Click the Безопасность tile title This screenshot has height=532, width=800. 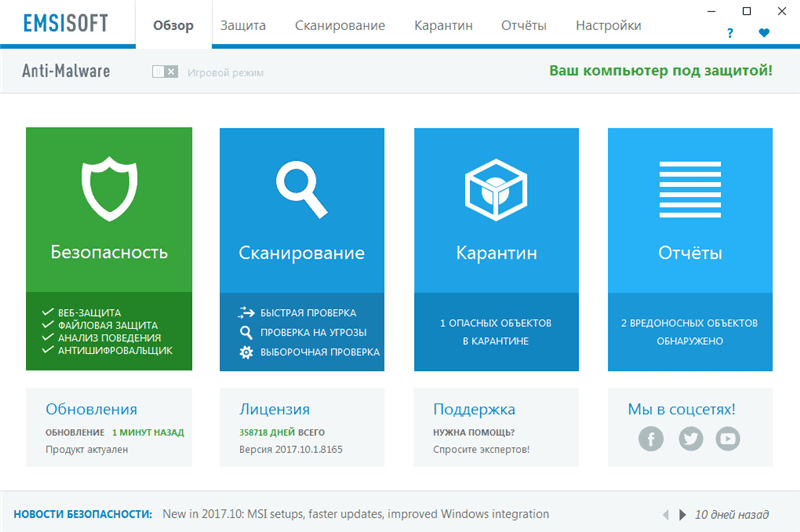click(x=109, y=252)
